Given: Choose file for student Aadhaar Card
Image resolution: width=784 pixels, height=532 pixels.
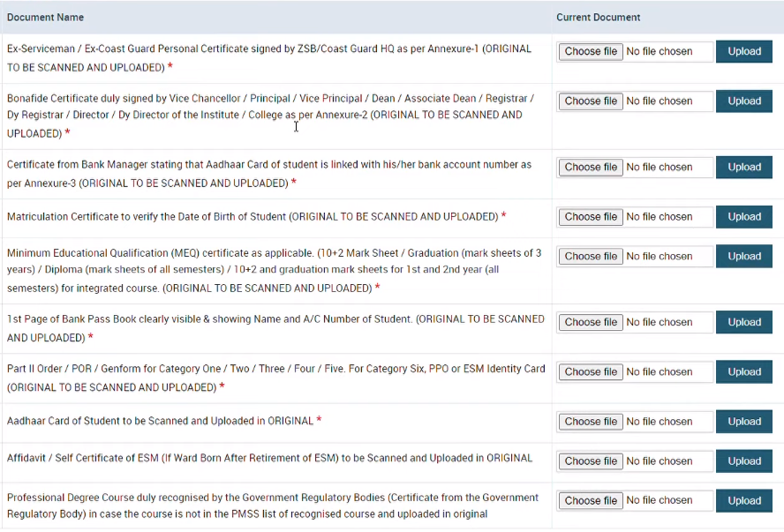Looking at the screenshot, I should tap(590, 421).
